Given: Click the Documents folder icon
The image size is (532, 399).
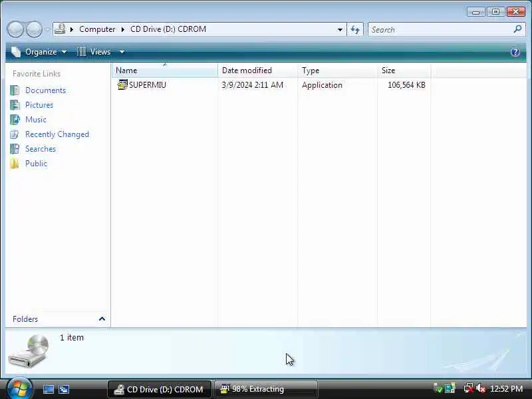Looking at the screenshot, I should (15, 90).
